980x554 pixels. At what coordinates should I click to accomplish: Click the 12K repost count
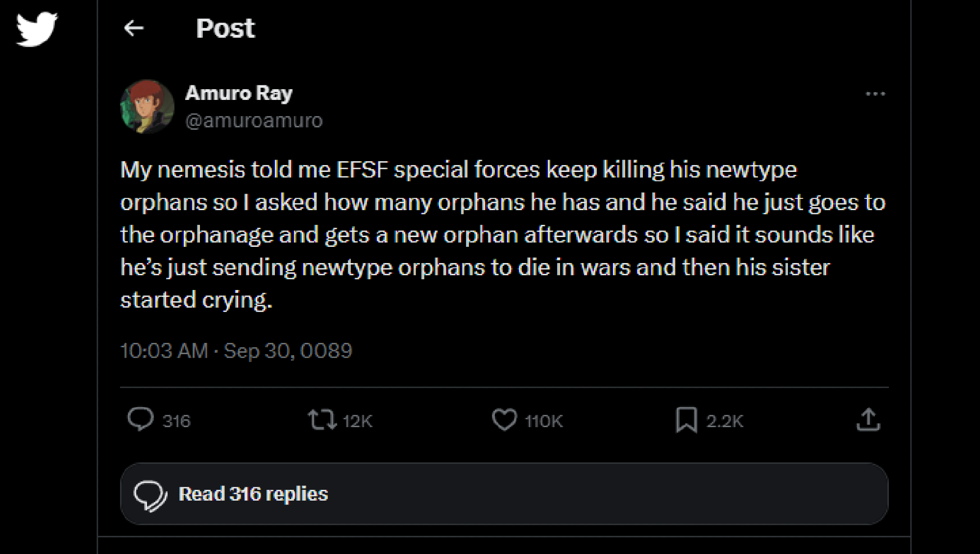[358, 421]
